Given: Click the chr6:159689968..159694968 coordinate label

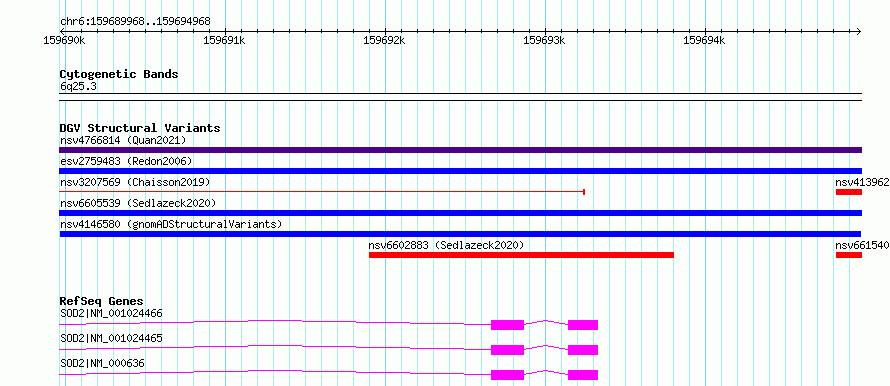Looking at the screenshot, I should click(x=135, y=22).
